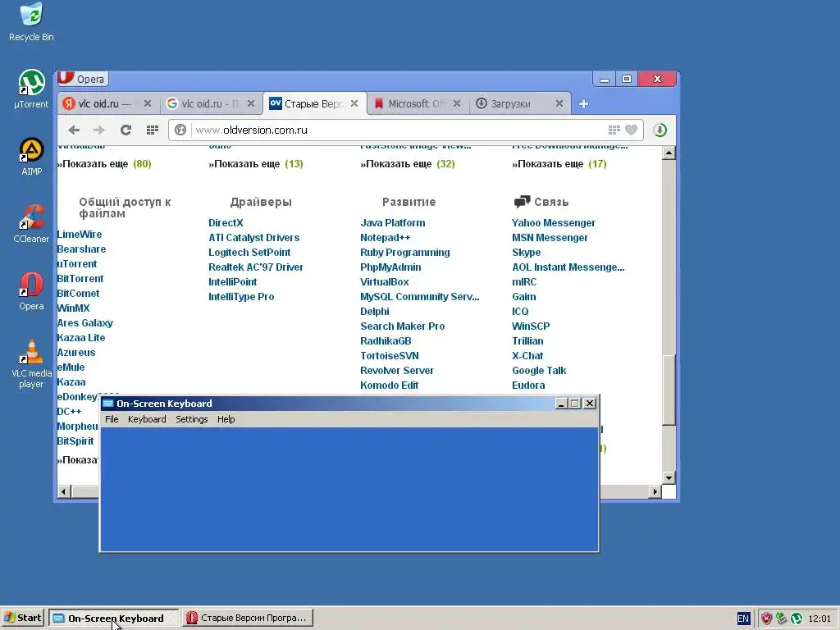Click the page scrollbar down arrow
This screenshot has width=840, height=630.
pyautogui.click(x=668, y=477)
